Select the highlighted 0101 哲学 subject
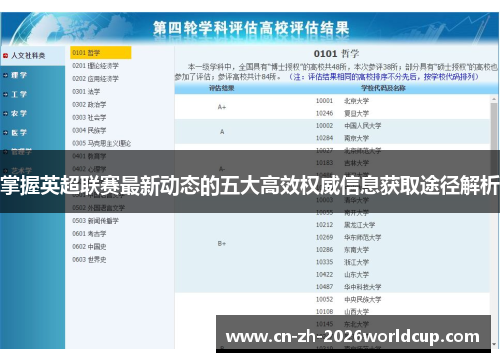The image size is (500, 362). coord(101,53)
